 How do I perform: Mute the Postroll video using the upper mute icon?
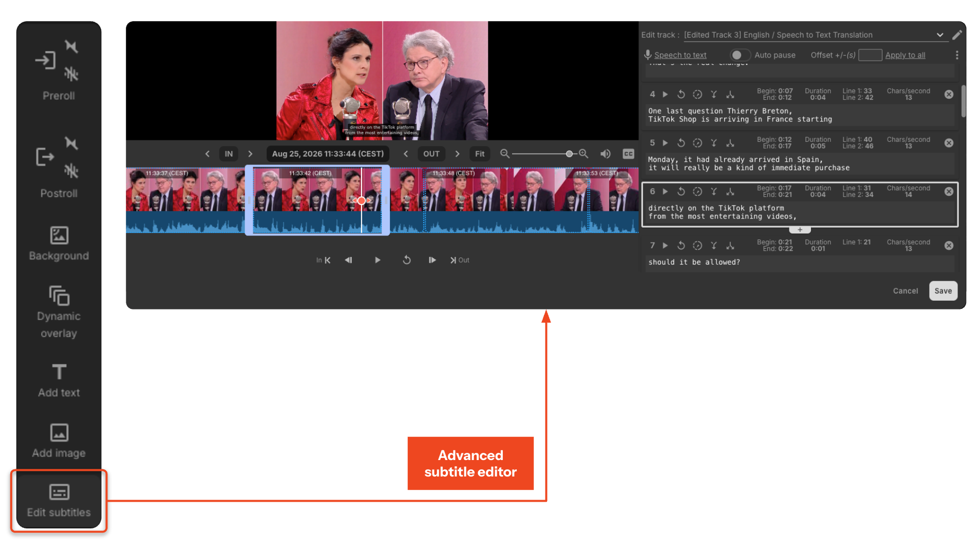point(71,143)
